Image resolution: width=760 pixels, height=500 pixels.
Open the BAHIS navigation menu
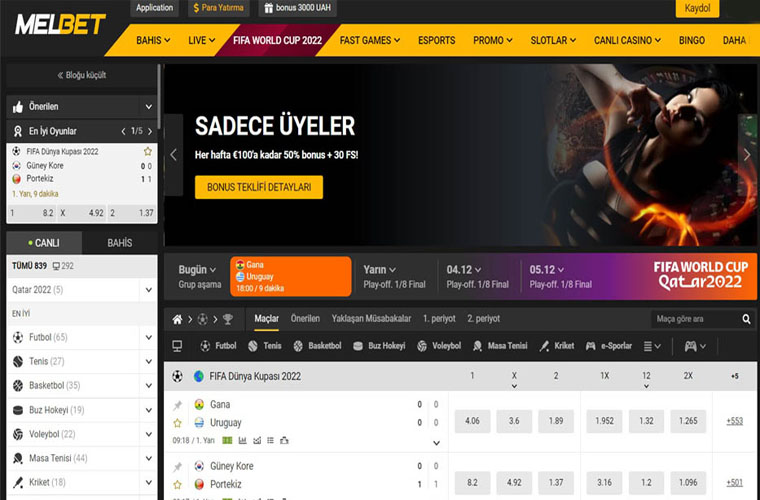pos(153,41)
